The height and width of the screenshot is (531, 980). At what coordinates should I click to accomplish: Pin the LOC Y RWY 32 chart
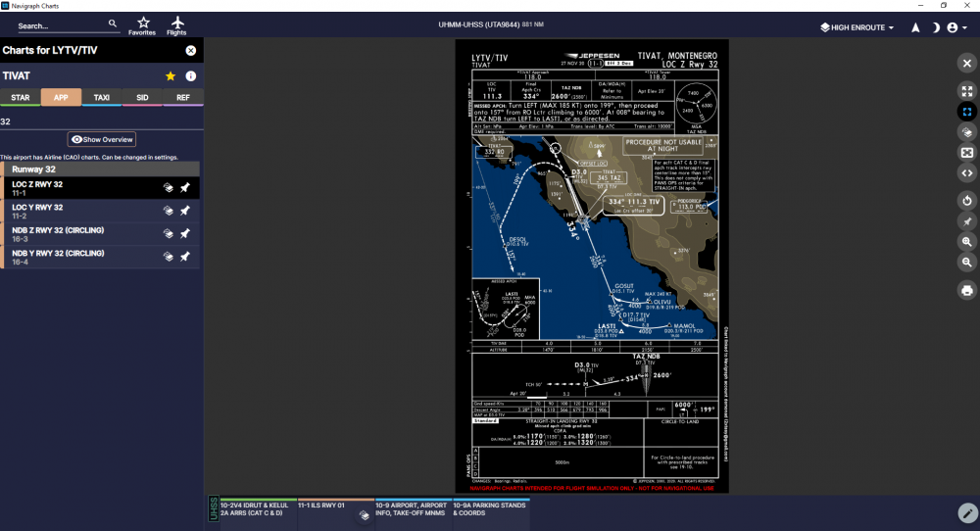pyautogui.click(x=185, y=211)
